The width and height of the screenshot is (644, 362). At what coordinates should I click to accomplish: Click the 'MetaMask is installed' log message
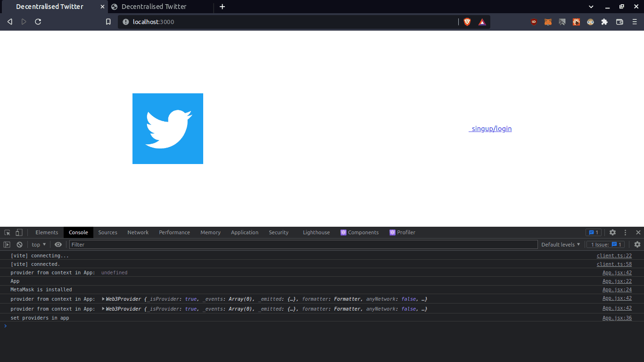[41, 289]
